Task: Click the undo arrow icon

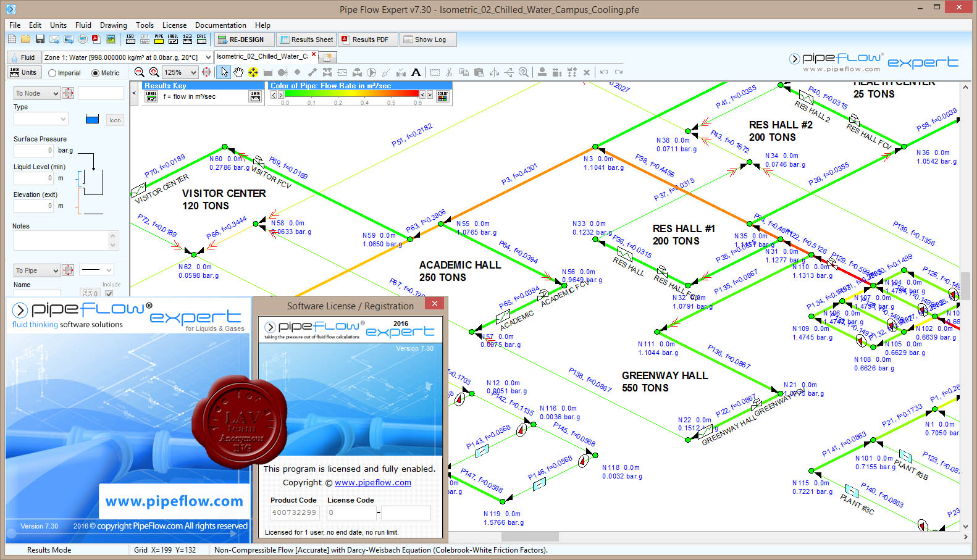Action: pyautogui.click(x=604, y=72)
